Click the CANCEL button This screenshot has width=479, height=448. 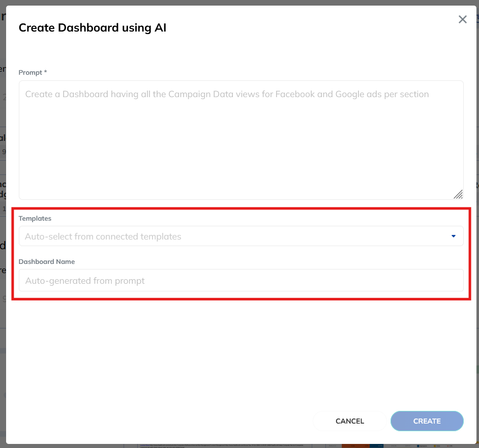(350, 421)
